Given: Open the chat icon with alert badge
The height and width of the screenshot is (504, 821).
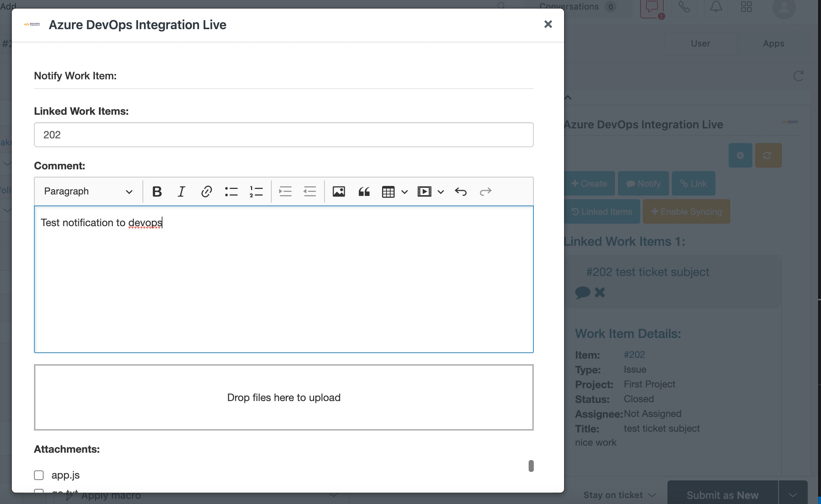Looking at the screenshot, I should coord(652,8).
